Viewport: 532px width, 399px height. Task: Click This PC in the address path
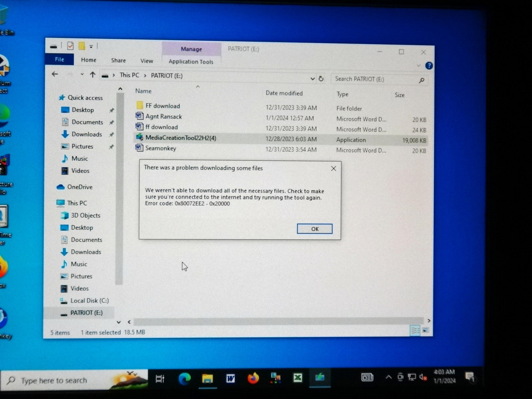click(129, 75)
